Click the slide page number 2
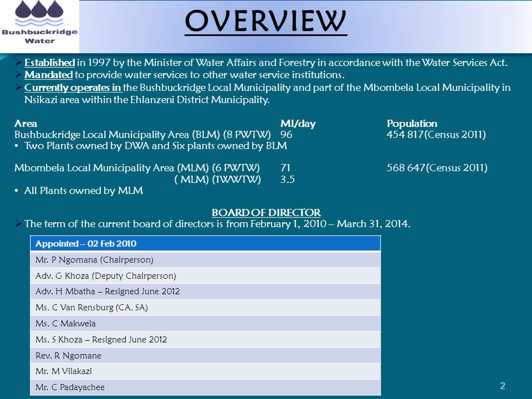 [503, 386]
